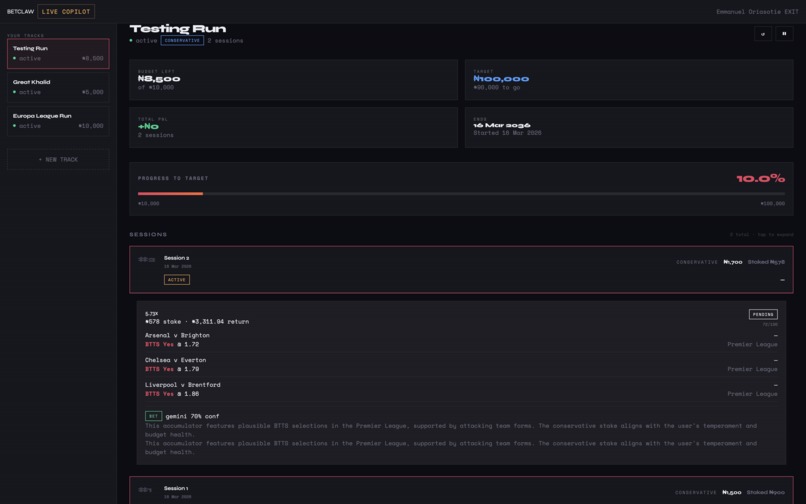The image size is (806, 504).
Task: Click the 10.0% progress value
Action: point(760,178)
